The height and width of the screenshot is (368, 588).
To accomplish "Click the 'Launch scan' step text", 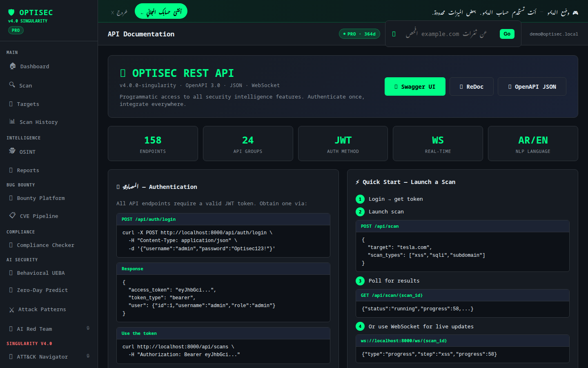I will click(386, 212).
